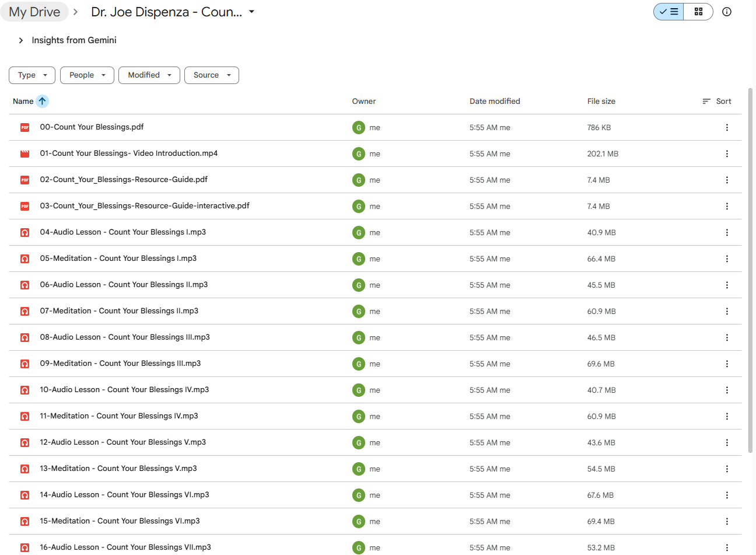Open More actions for 13-Meditation V.mp3
Screen dimensions: 756x555
[727, 469]
